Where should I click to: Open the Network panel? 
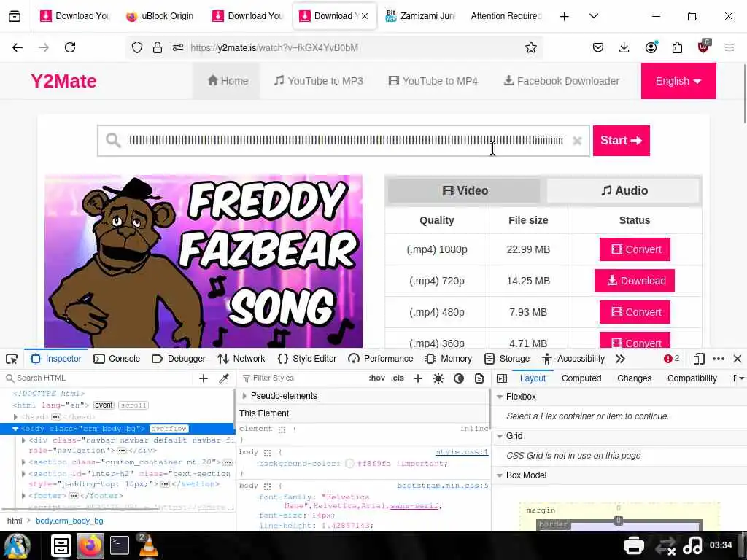click(241, 359)
